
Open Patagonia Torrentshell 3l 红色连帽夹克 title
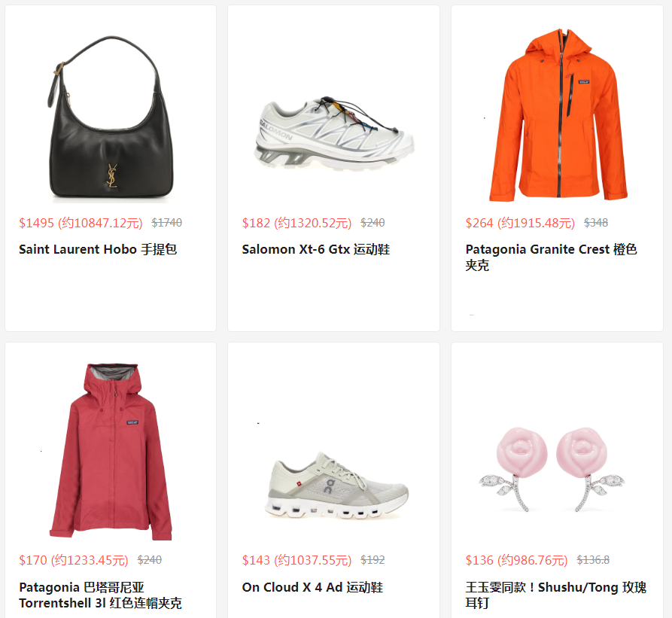100,595
